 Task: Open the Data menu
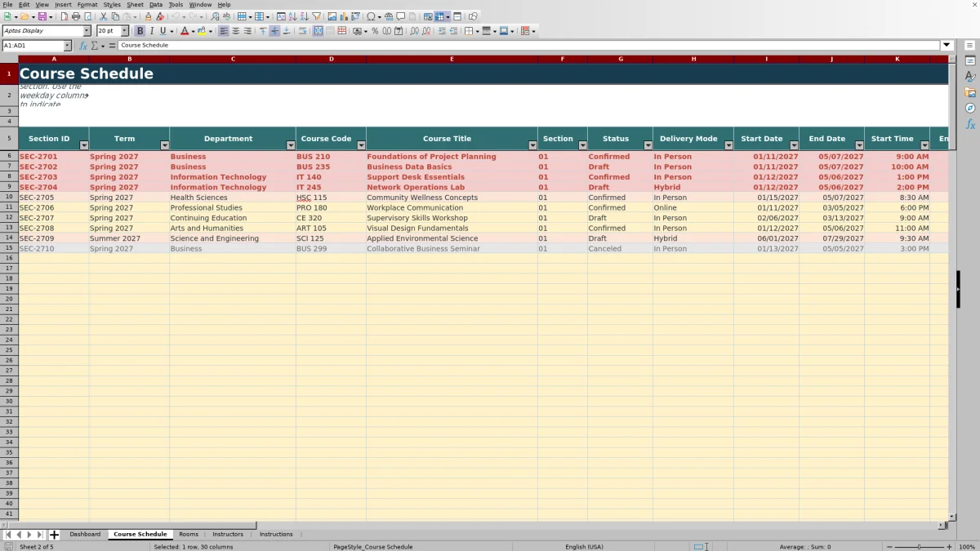click(156, 5)
